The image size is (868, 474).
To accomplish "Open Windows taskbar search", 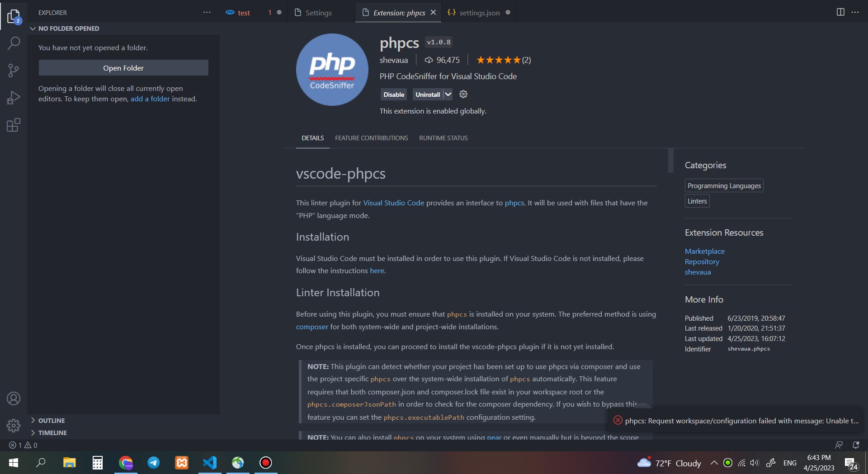I will click(41, 463).
